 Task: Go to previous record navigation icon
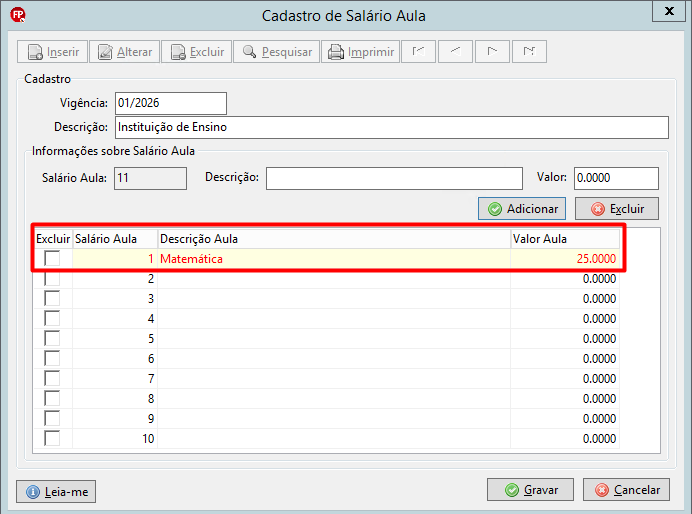click(x=455, y=52)
